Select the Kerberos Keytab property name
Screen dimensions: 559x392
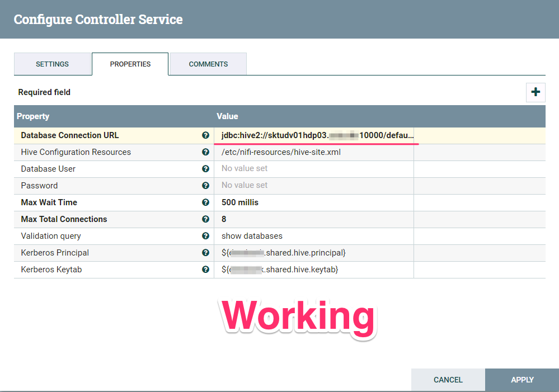click(x=51, y=270)
